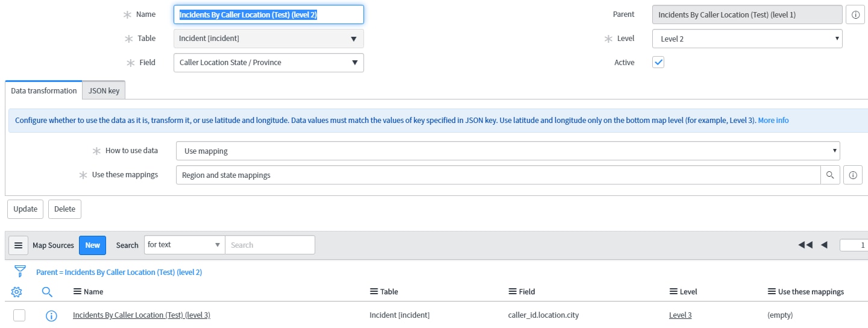The image size is (868, 328).
Task: Switch to the JSON key tab
Action: tap(104, 90)
